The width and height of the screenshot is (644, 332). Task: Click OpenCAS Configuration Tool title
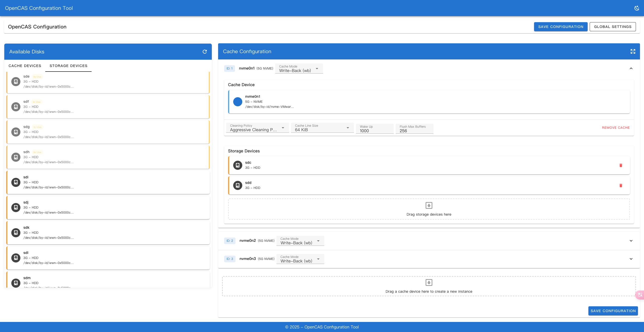tap(39, 8)
